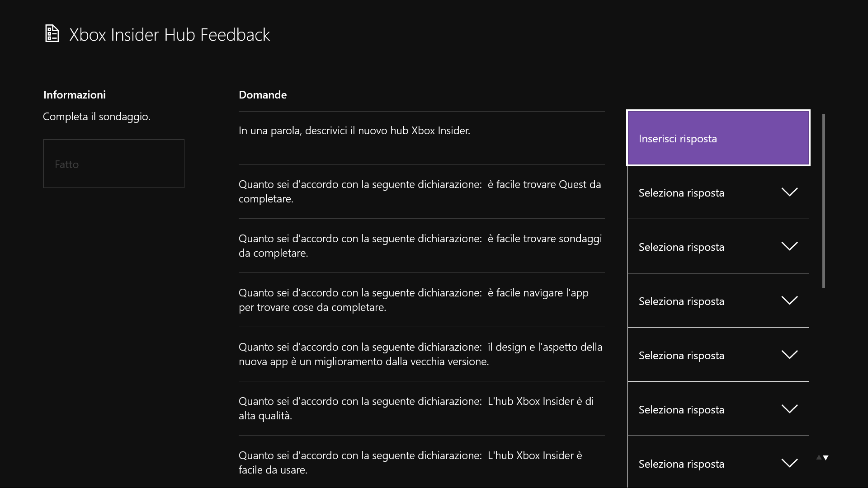Click the 'In una parola, descrivici' question text
The width and height of the screenshot is (868, 488).
354,131
